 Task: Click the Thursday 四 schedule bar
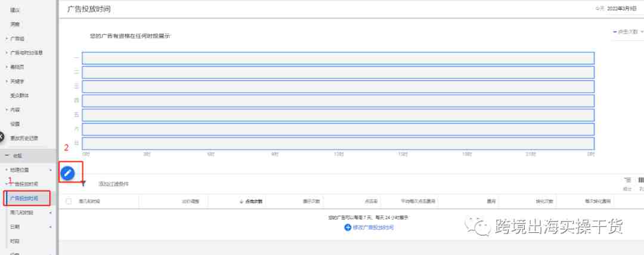[x=338, y=101]
